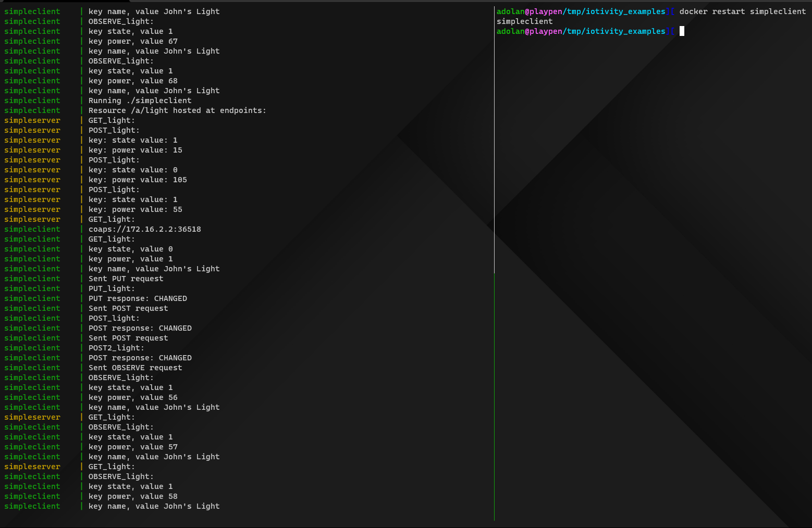This screenshot has height=528, width=812.
Task: Click the 'Sent PUT request' log line
Action: click(x=126, y=279)
